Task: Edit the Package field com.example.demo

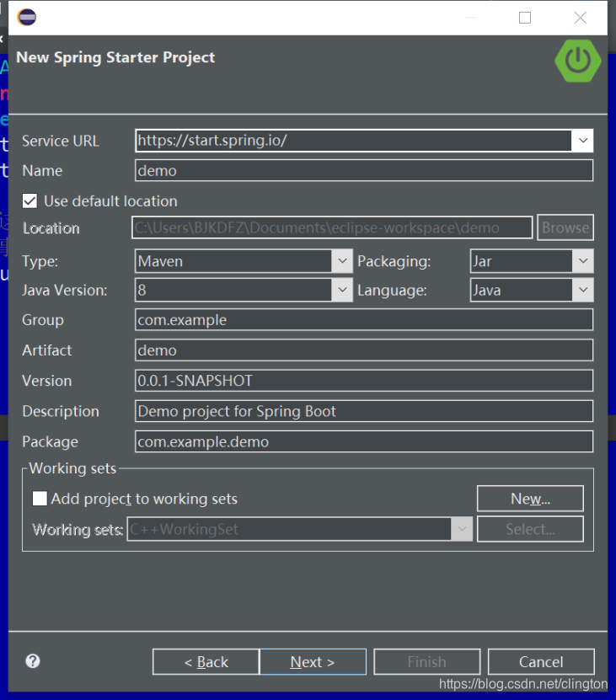Action: 364,441
